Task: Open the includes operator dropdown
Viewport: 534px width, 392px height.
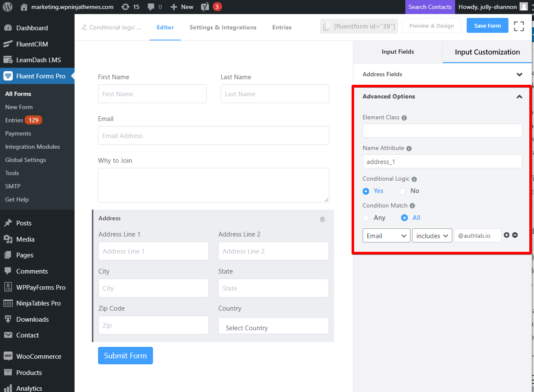Action: [432, 235]
